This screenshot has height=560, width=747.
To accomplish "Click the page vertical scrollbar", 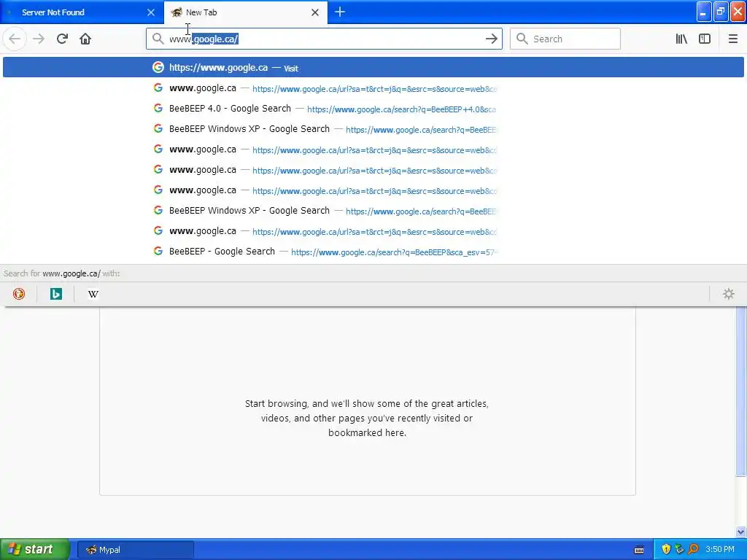I will pyautogui.click(x=741, y=392).
